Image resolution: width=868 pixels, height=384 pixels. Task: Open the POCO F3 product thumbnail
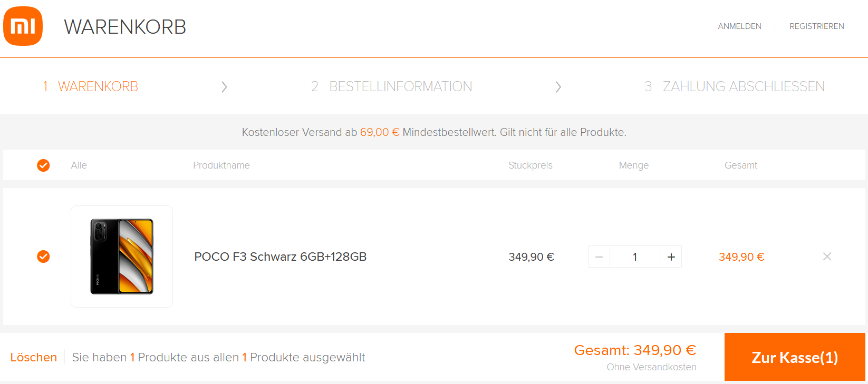point(122,257)
